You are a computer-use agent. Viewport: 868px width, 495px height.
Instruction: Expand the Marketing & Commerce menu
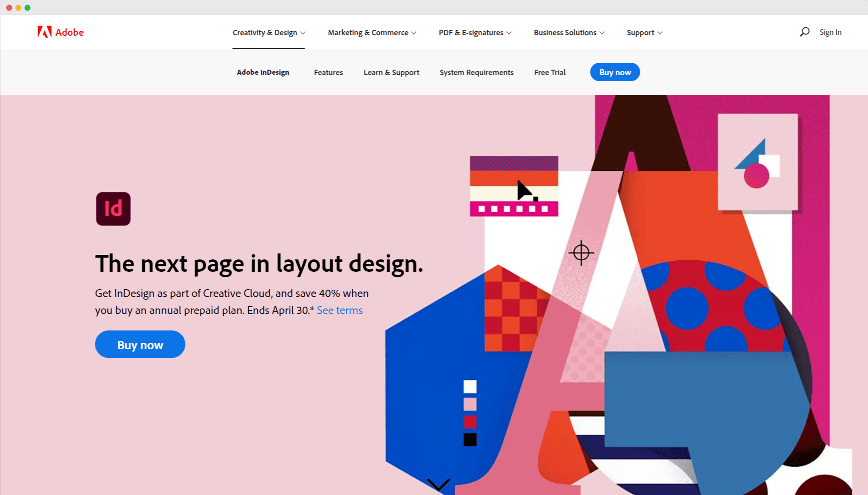[372, 33]
